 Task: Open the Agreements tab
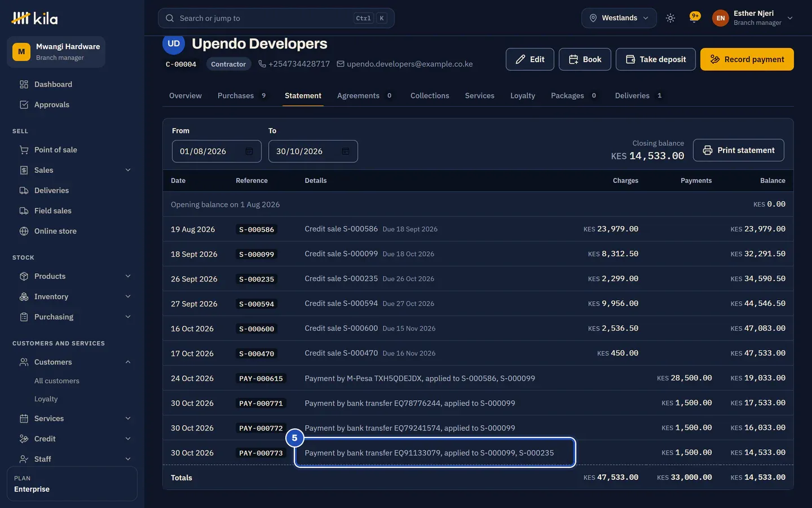[365, 95]
